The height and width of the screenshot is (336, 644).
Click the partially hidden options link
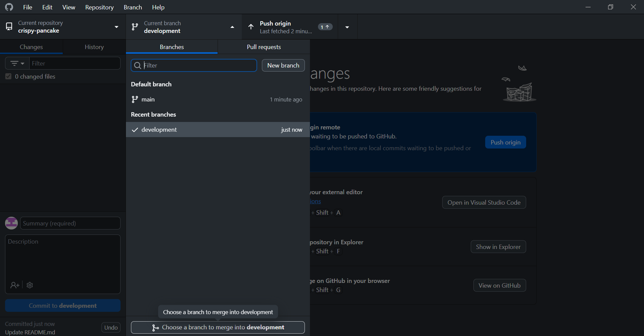(x=315, y=201)
